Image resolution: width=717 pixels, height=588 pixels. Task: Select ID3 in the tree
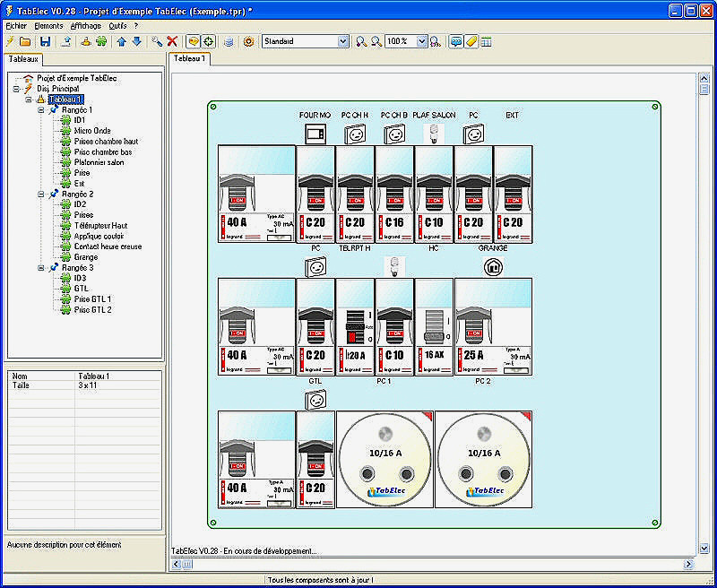click(80, 278)
